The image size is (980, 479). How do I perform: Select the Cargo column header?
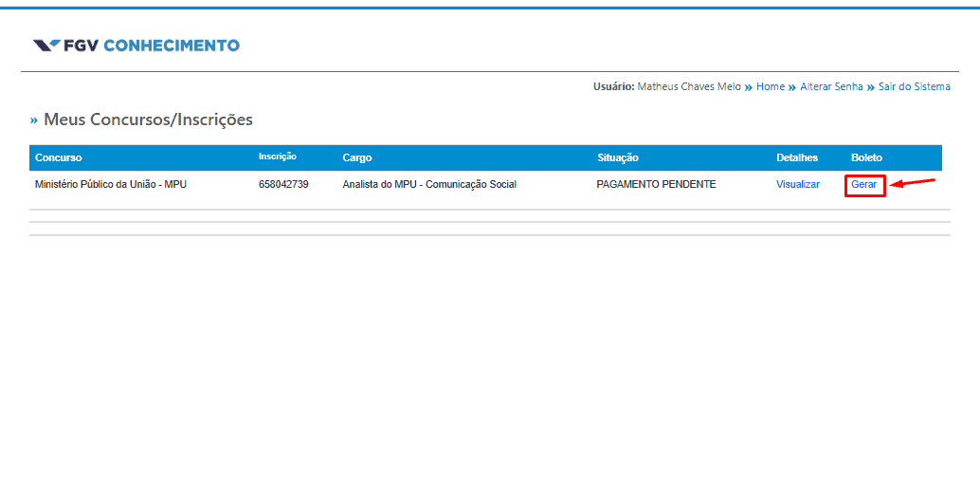click(357, 157)
